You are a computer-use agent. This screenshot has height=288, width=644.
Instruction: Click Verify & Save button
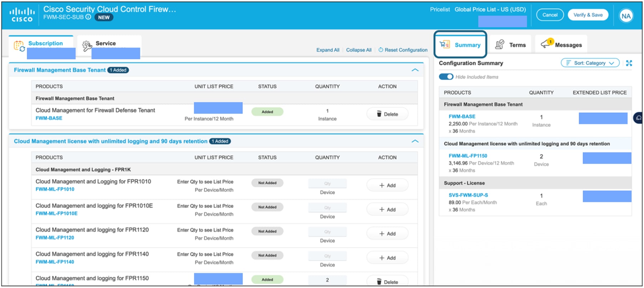click(588, 15)
